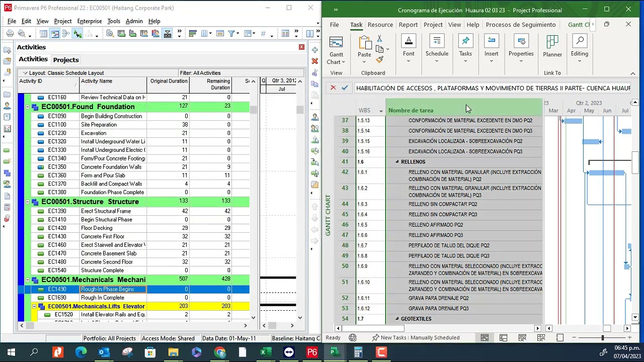The height and width of the screenshot is (362, 644).
Task: Click the Timescale icon in Primavera
Action: tap(220, 34)
